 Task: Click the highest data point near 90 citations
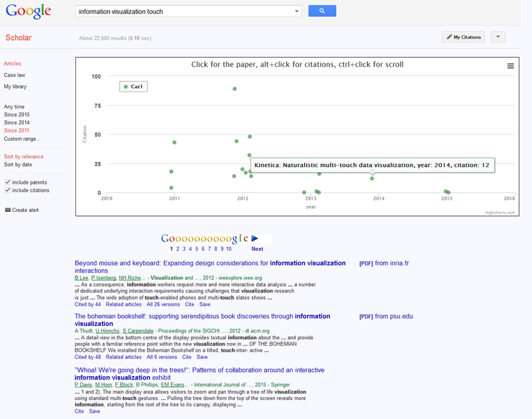coord(234,89)
